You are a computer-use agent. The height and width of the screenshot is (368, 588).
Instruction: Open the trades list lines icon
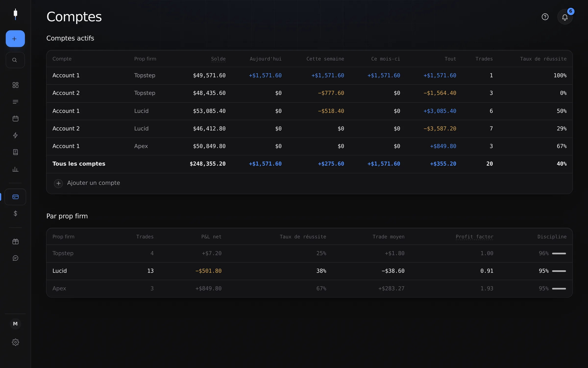pos(15,102)
